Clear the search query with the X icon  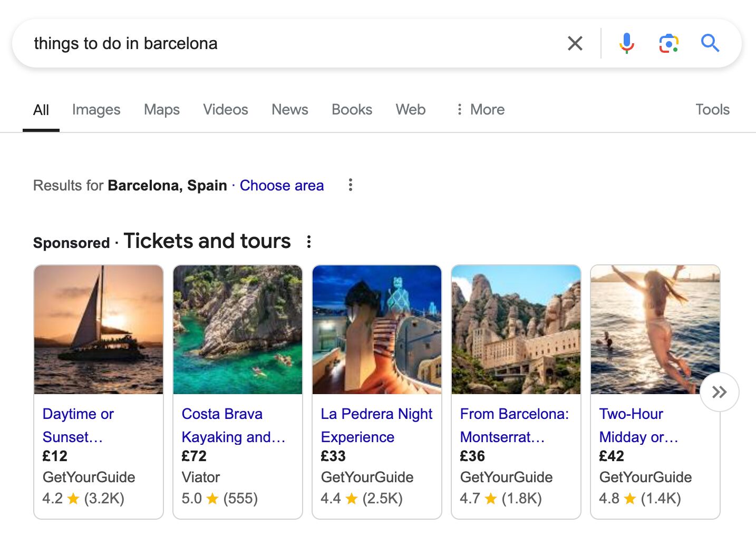point(575,43)
